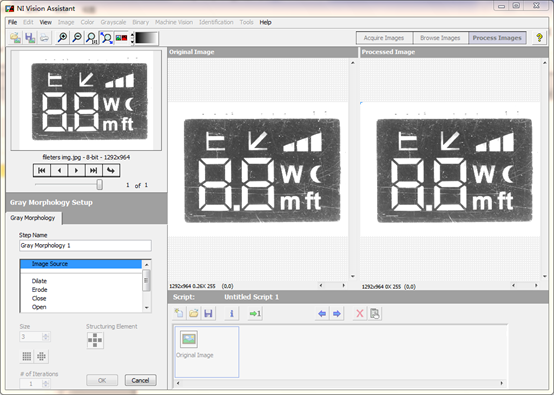Select Image Source in the operation list
Screen dimensions: 554x395
81,264
